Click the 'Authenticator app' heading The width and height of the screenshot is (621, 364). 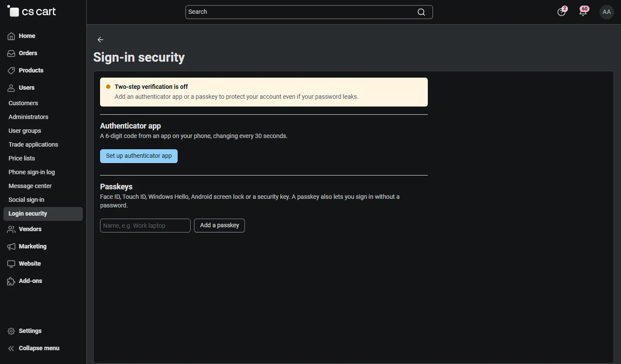click(x=131, y=126)
